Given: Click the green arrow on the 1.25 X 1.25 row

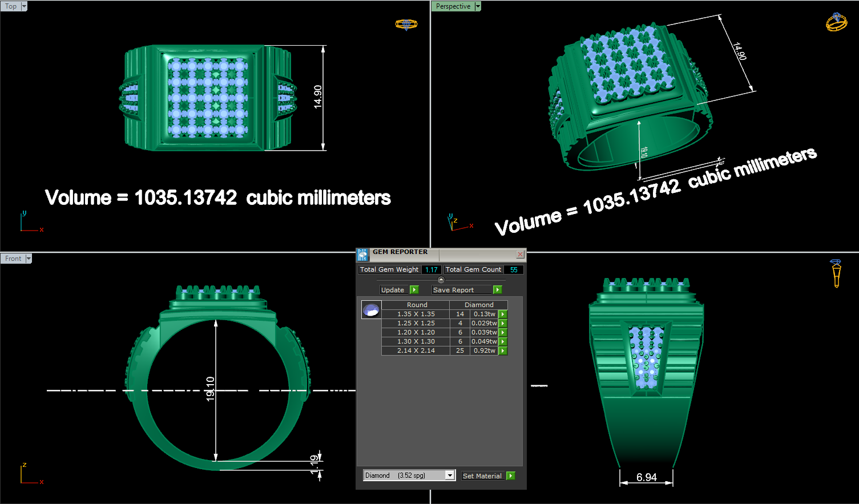Looking at the screenshot, I should click(503, 323).
